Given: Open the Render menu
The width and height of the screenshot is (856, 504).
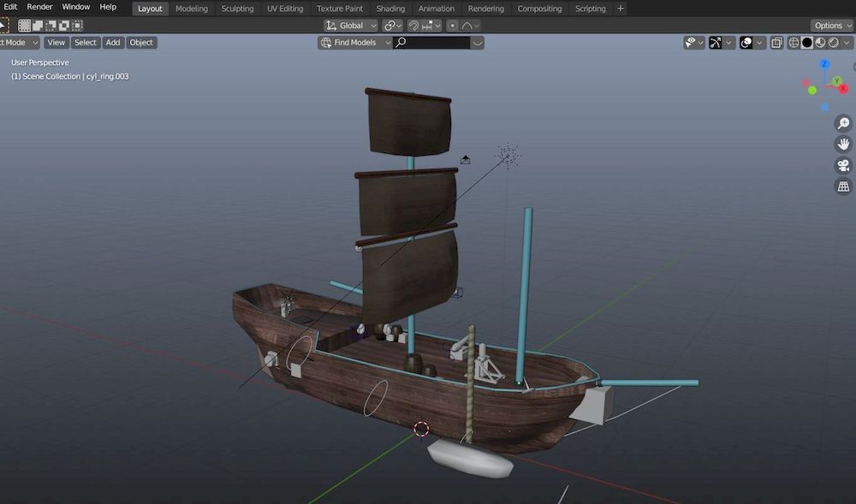Looking at the screenshot, I should coord(39,7).
